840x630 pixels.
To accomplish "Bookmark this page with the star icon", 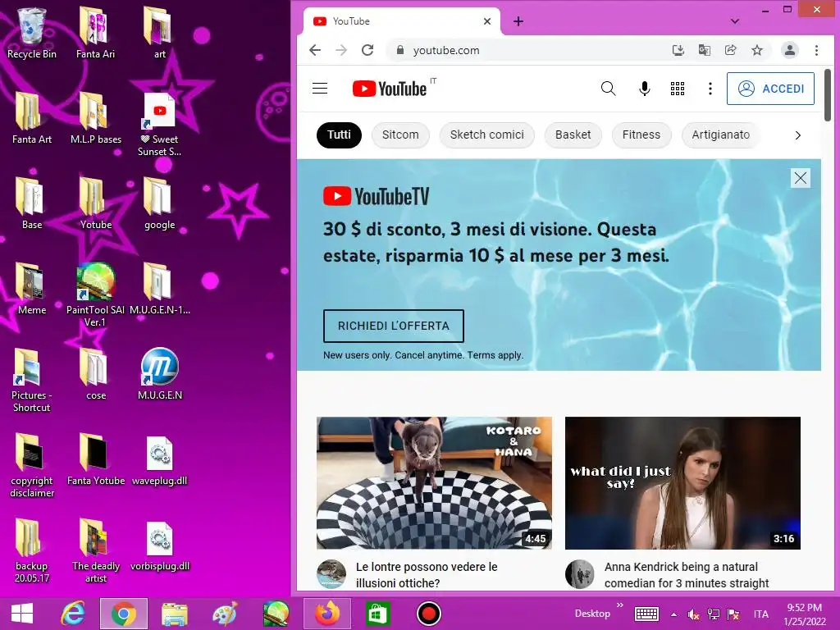I will (757, 50).
